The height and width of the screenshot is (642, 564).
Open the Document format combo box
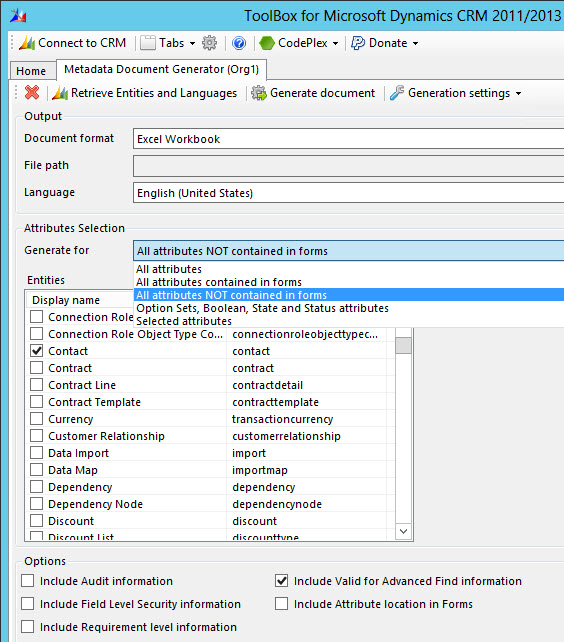(x=349, y=139)
